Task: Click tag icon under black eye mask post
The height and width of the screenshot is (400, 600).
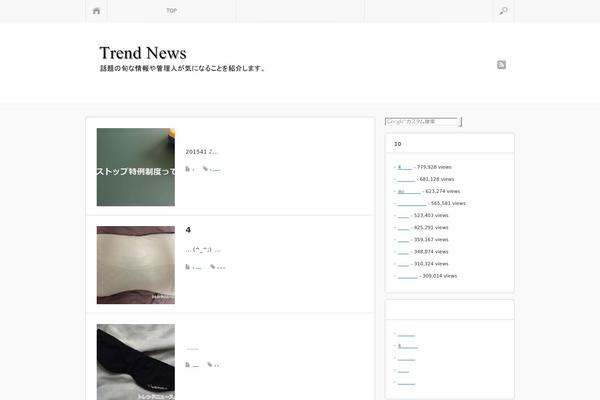Action: click(x=210, y=365)
